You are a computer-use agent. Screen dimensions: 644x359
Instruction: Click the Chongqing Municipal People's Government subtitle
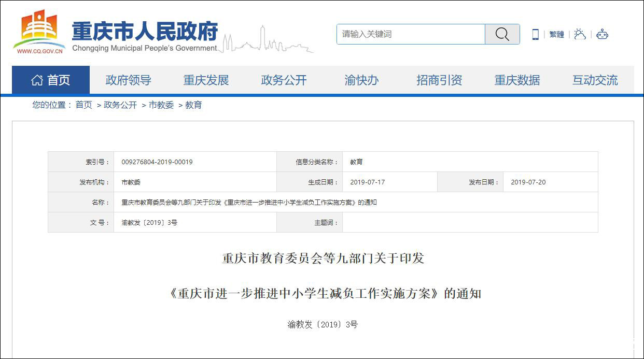(145, 48)
